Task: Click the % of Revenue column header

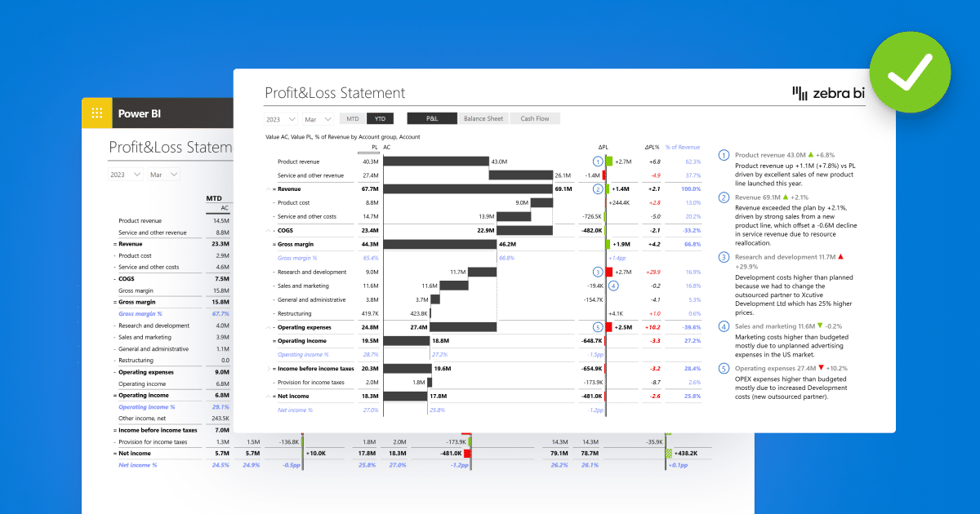Action: (683, 148)
